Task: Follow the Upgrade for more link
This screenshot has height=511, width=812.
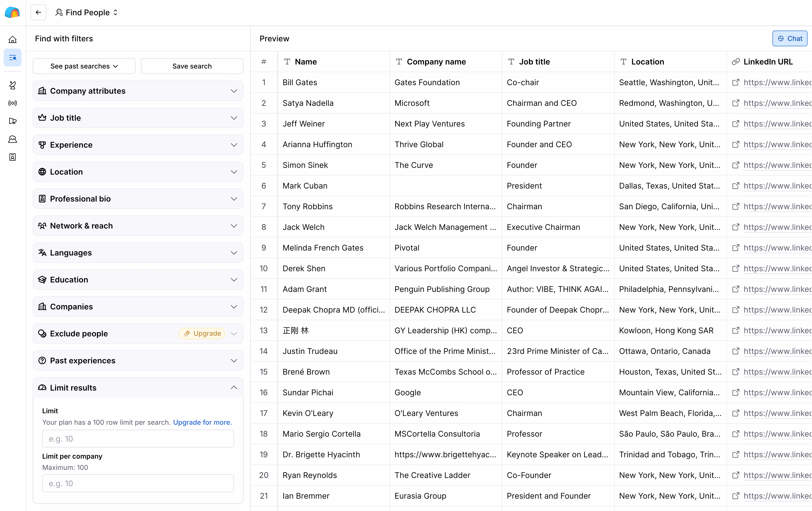Action: tap(202, 422)
